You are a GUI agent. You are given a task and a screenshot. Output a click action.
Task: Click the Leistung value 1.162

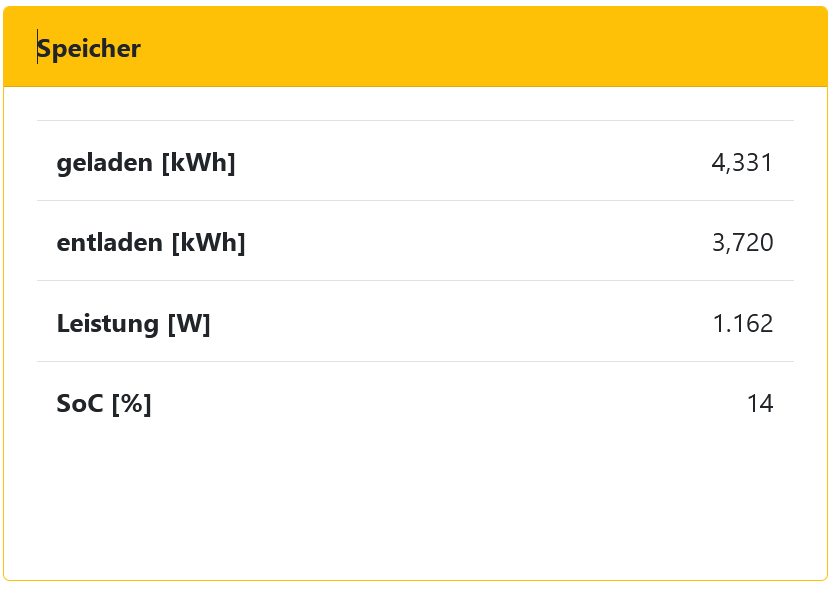[742, 323]
